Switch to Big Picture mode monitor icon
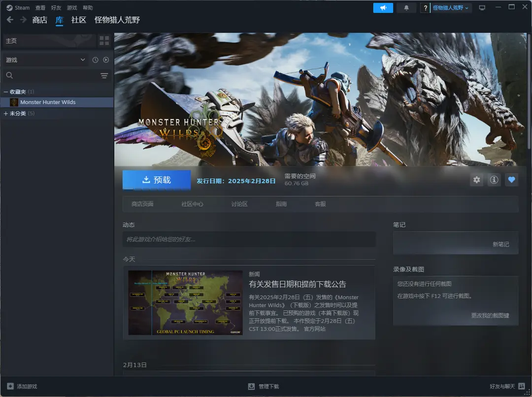 [482, 8]
